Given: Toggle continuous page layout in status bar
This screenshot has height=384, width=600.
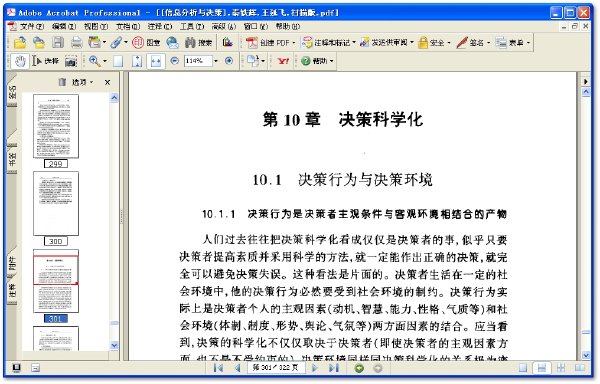Looking at the screenshot, I should (541, 368).
